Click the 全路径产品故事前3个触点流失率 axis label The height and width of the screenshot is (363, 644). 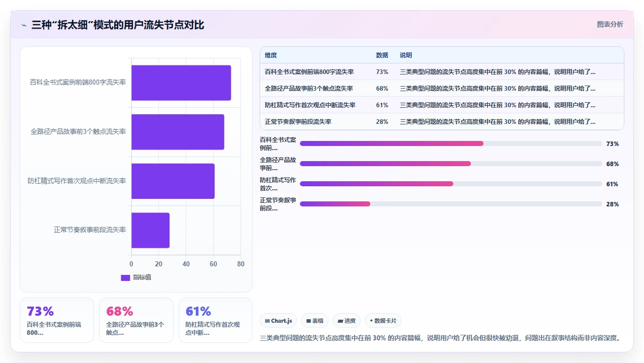click(x=78, y=132)
